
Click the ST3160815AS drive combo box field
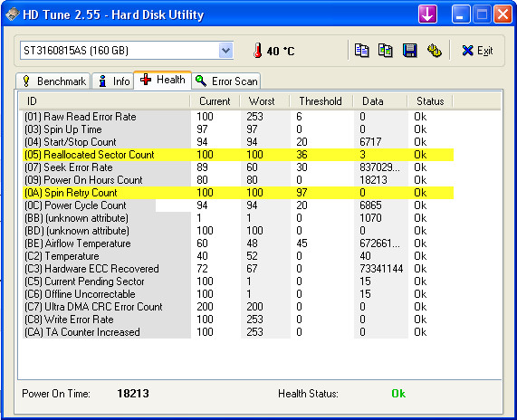click(x=127, y=51)
